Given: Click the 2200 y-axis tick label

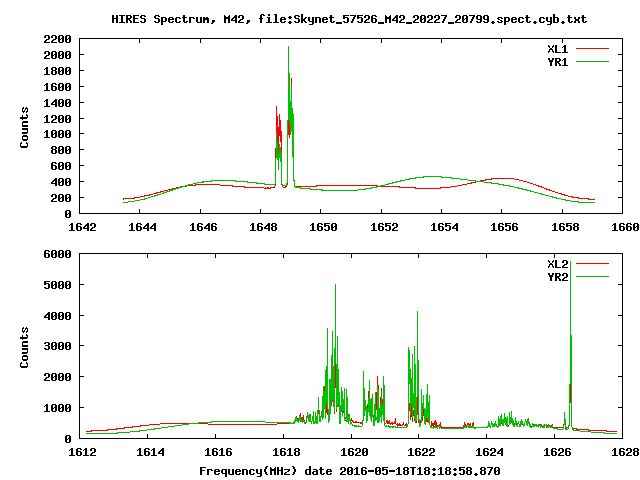Looking at the screenshot, I should pos(57,39).
